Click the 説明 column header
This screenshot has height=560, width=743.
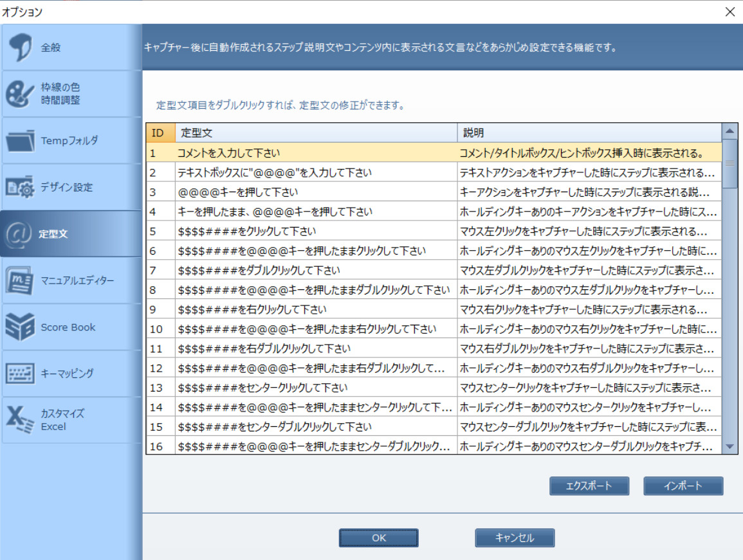pos(589,133)
